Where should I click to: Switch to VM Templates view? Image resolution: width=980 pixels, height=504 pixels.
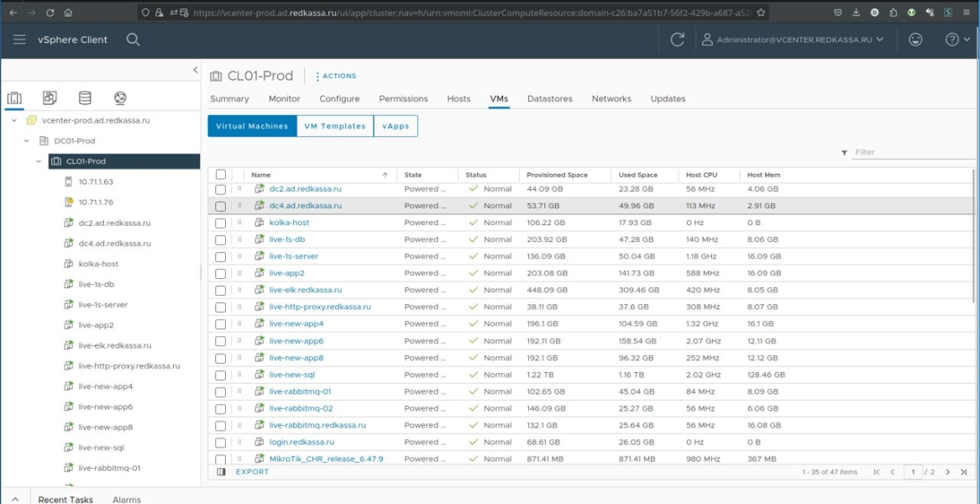[x=334, y=126]
